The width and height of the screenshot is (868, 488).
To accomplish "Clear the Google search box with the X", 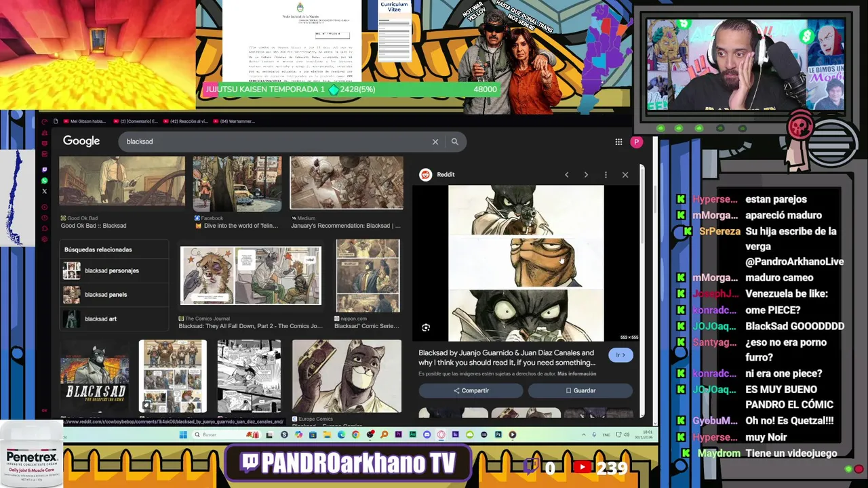I will pos(435,142).
